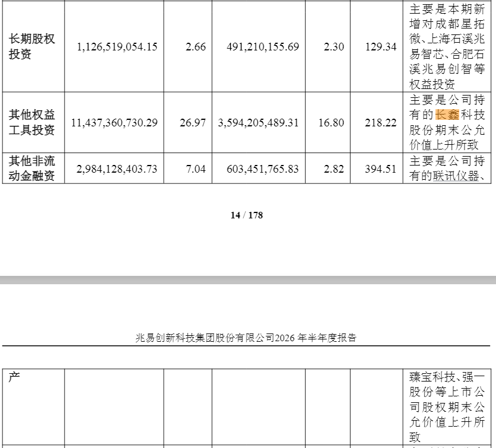Click the amount 3,594,205,489.31
Viewport: 496px width, 448px height.
[258, 123]
